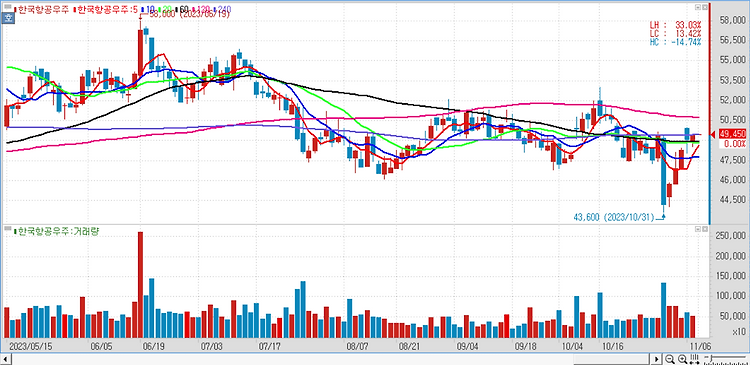750x365 pixels.
Task: Click the x10 volume multiplier label
Action: pos(738,331)
